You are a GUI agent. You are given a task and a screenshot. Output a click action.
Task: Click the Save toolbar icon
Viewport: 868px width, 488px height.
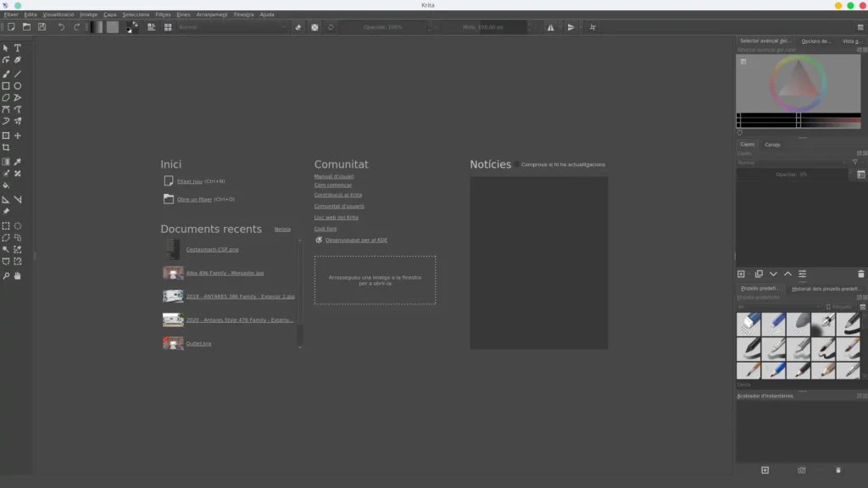click(x=42, y=26)
